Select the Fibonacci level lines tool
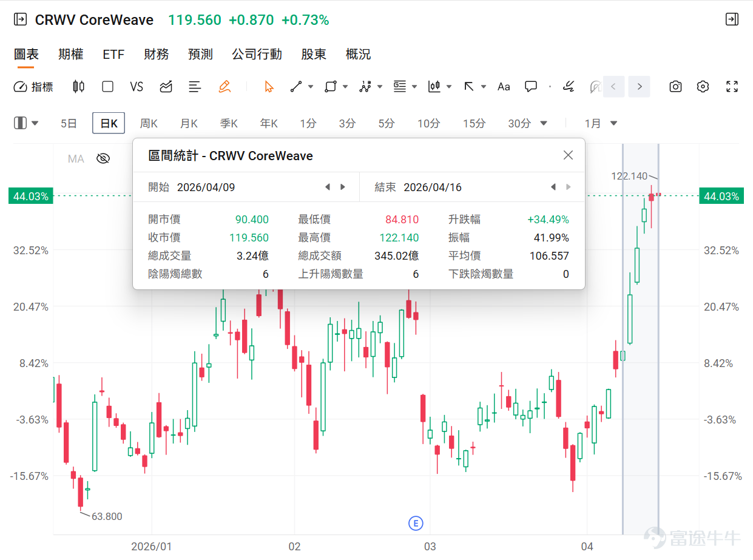 [x=399, y=87]
